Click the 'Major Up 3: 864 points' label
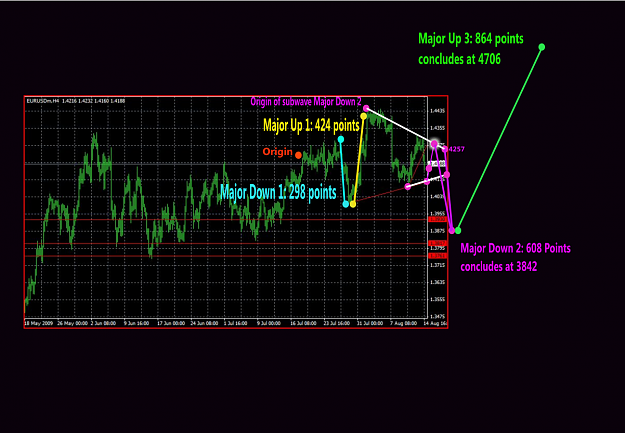 point(471,39)
